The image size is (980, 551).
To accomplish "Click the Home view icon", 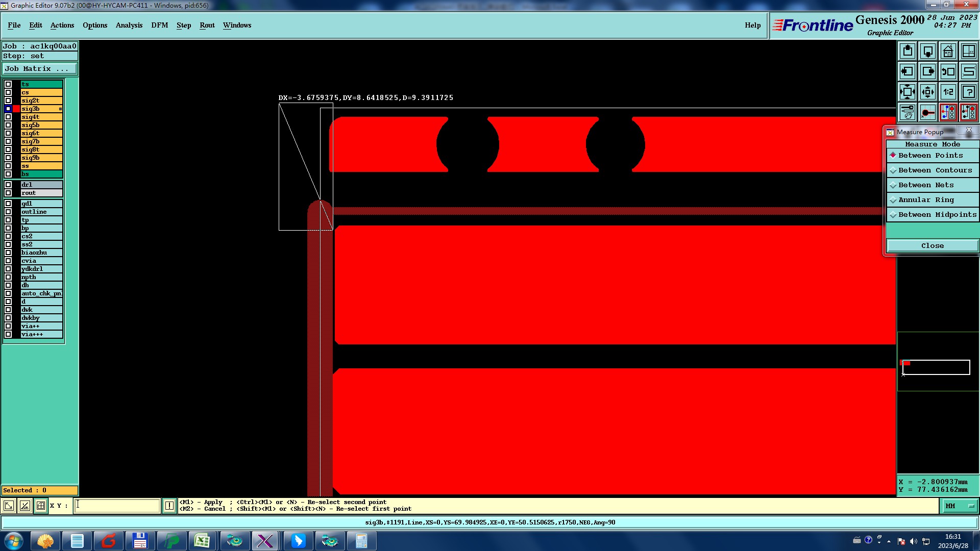I will 948,51.
